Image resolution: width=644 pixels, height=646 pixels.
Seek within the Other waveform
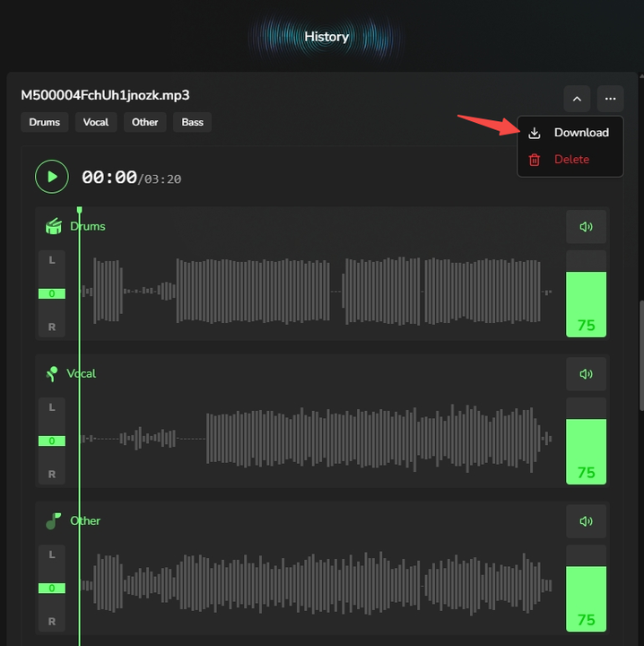(x=316, y=585)
